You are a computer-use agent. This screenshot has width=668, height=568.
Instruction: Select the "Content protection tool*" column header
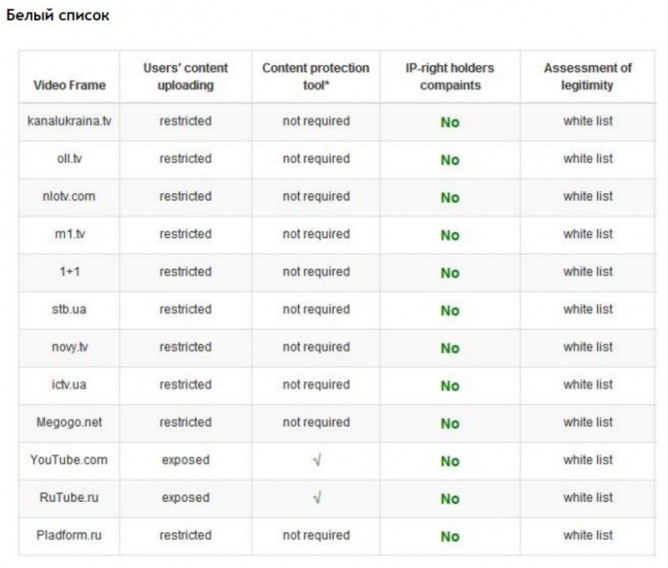pos(315,76)
